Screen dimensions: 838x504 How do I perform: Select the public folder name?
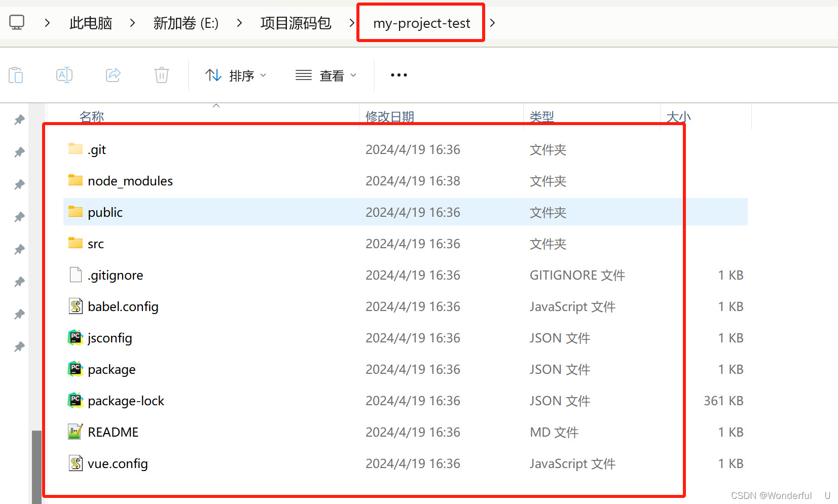pyautogui.click(x=105, y=212)
